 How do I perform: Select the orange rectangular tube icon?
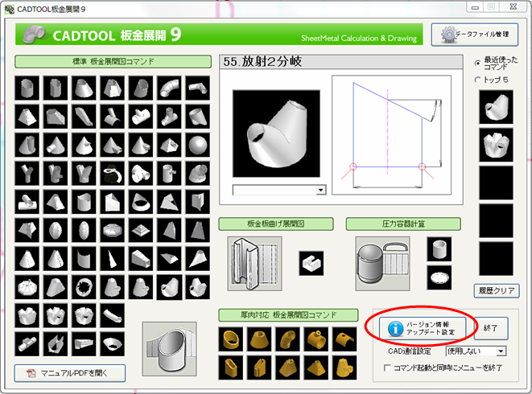coord(231,368)
